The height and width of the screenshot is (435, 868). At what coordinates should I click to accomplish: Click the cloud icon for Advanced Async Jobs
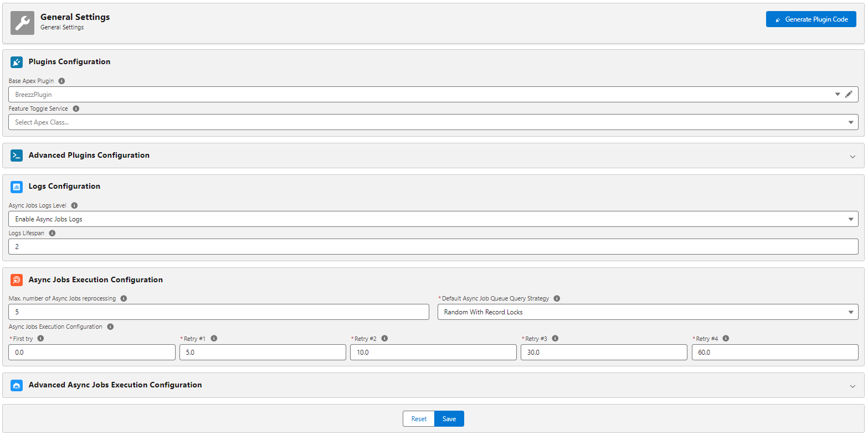pos(17,385)
